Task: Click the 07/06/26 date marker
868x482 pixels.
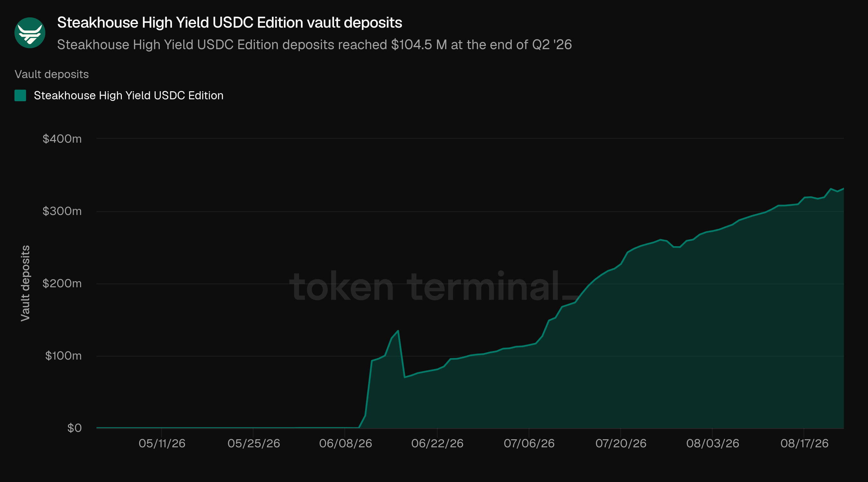Action: [529, 443]
